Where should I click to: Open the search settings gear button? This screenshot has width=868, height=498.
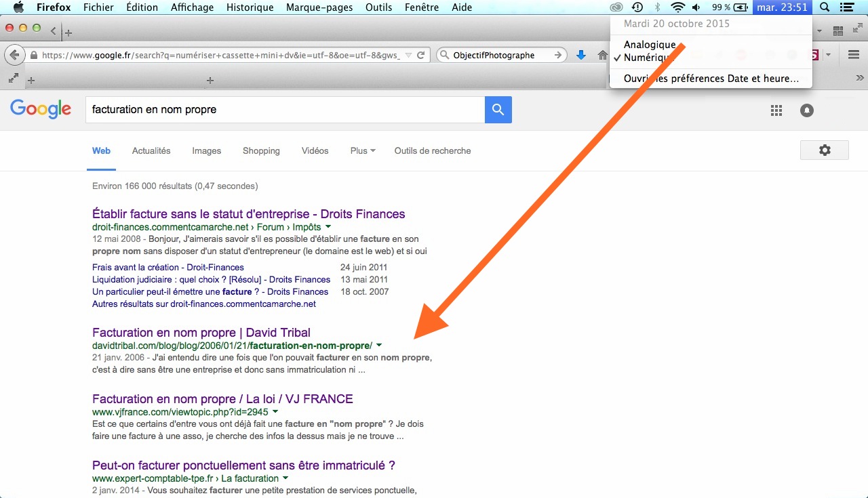pos(825,150)
